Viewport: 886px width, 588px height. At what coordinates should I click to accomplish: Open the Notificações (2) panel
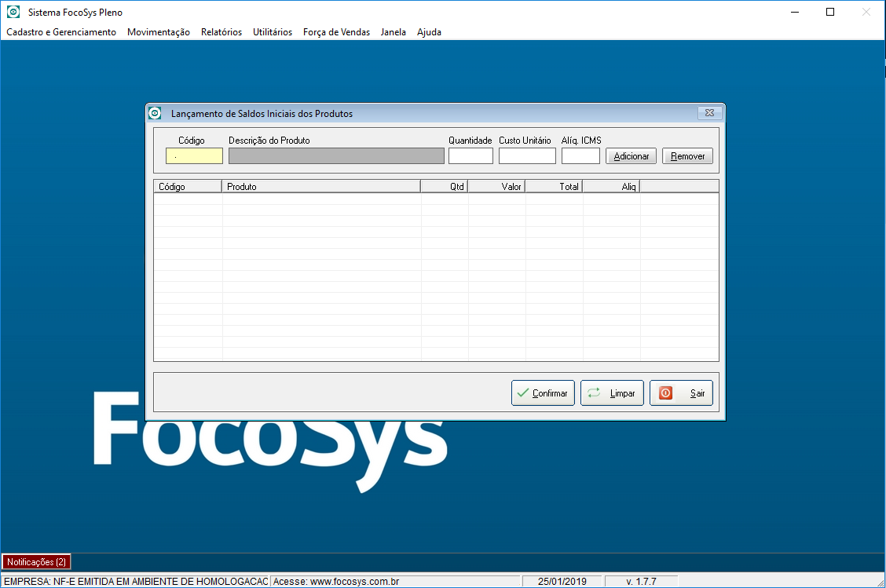(x=37, y=562)
